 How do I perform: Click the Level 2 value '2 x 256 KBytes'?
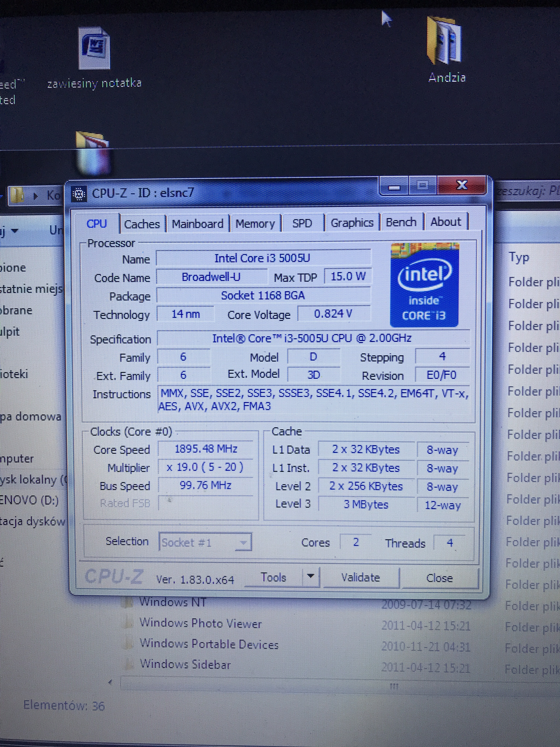[366, 486]
